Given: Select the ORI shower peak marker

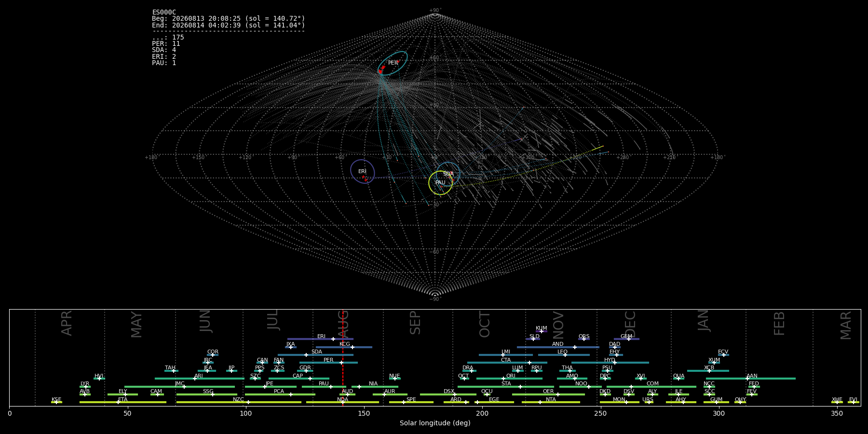Looking at the screenshot, I should (x=503, y=379).
